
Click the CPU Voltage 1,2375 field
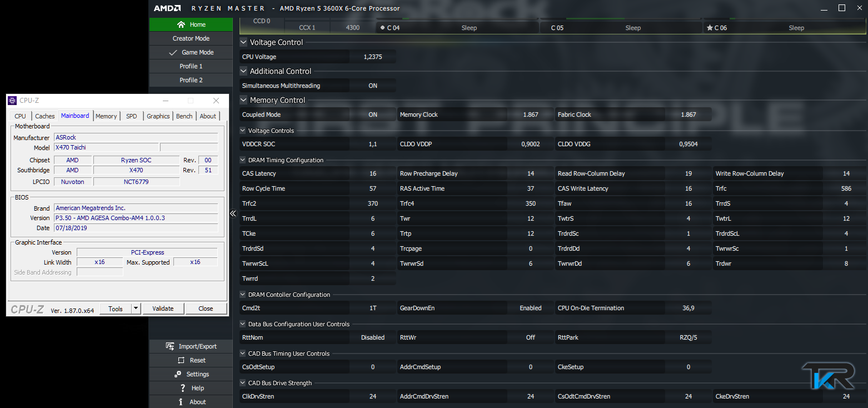click(x=373, y=57)
